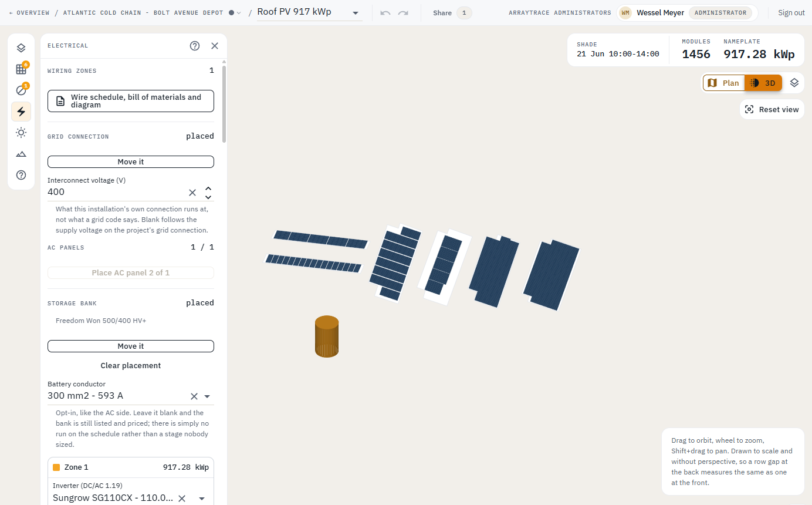Image resolution: width=812 pixels, height=505 pixels.
Task: Click the Zone 1 orange color swatch
Action: (56, 467)
